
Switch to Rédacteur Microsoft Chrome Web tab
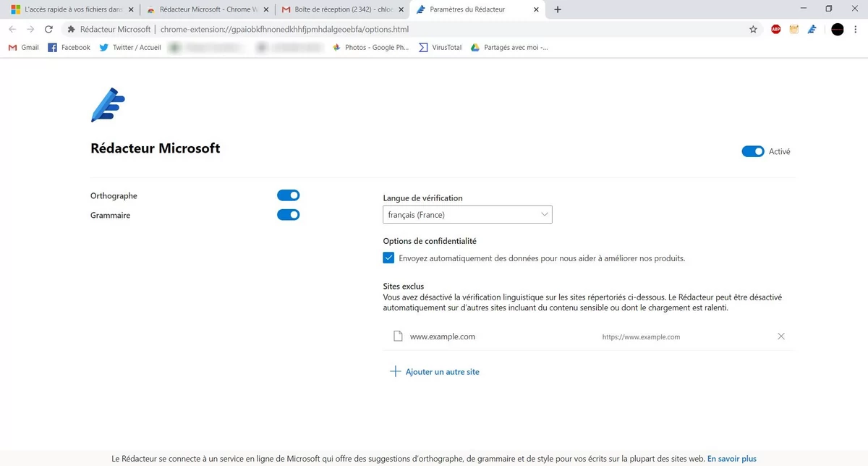(207, 9)
